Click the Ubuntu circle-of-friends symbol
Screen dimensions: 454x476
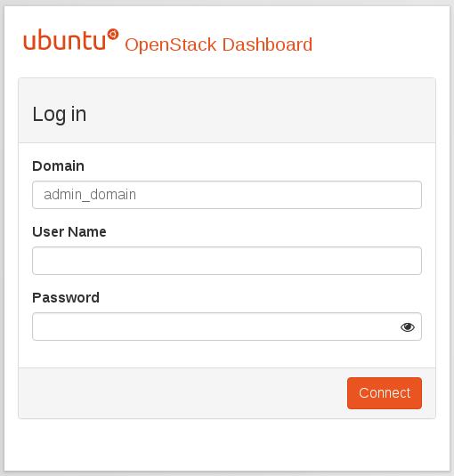pyautogui.click(x=113, y=35)
